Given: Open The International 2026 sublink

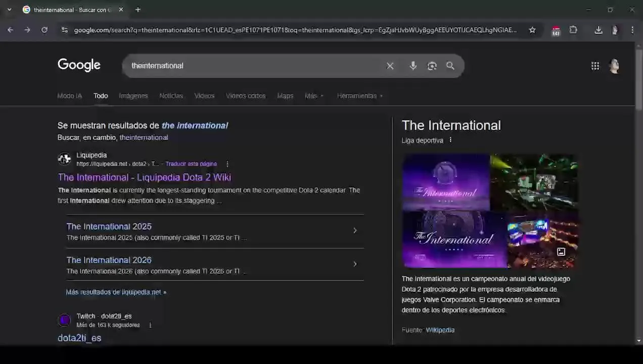Looking at the screenshot, I should 109,260.
